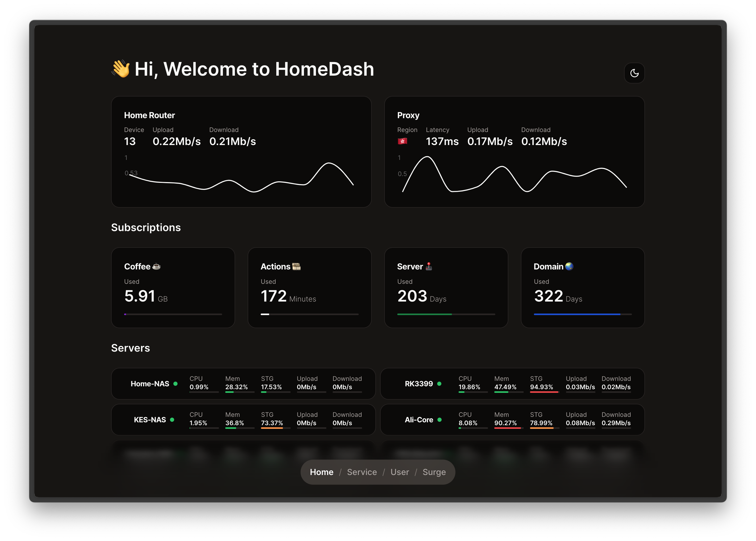
Task: Click RK3399 online status dot
Action: tap(439, 384)
